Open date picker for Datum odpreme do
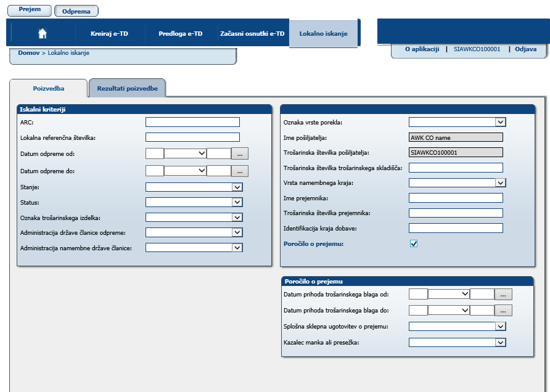 click(240, 171)
